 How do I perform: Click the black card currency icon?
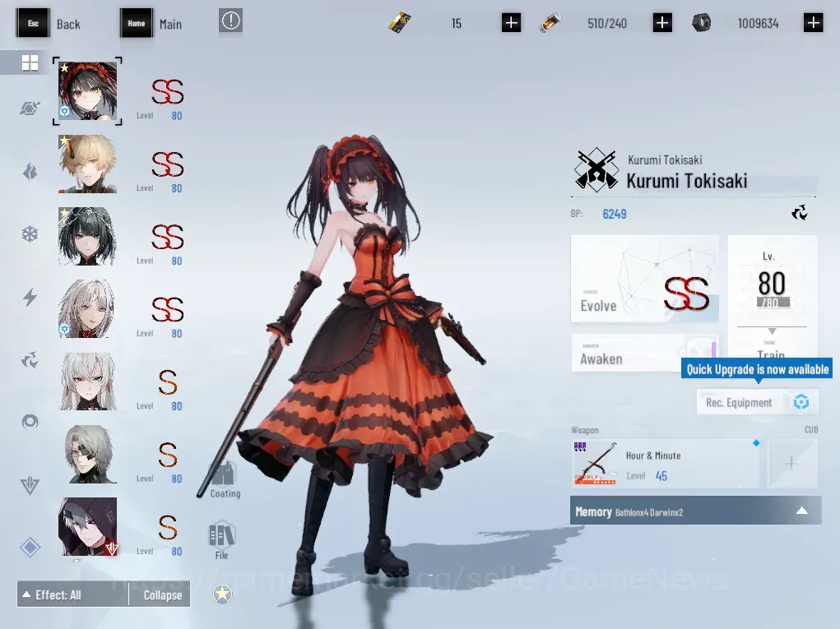pos(400,22)
